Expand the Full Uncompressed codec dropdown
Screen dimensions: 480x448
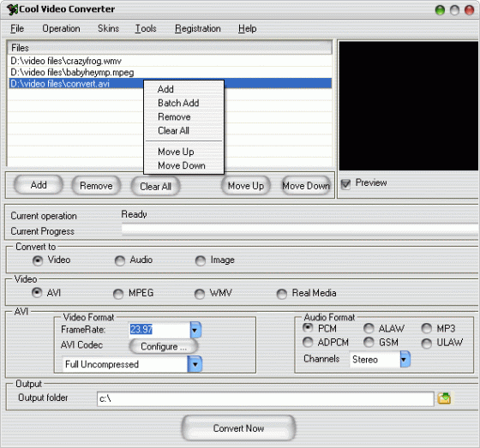(x=195, y=364)
